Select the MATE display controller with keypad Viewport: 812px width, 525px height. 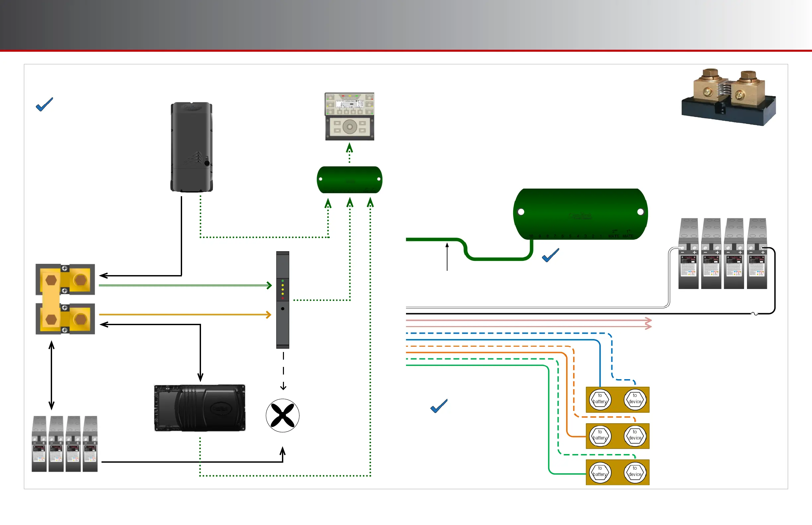pyautogui.click(x=349, y=116)
